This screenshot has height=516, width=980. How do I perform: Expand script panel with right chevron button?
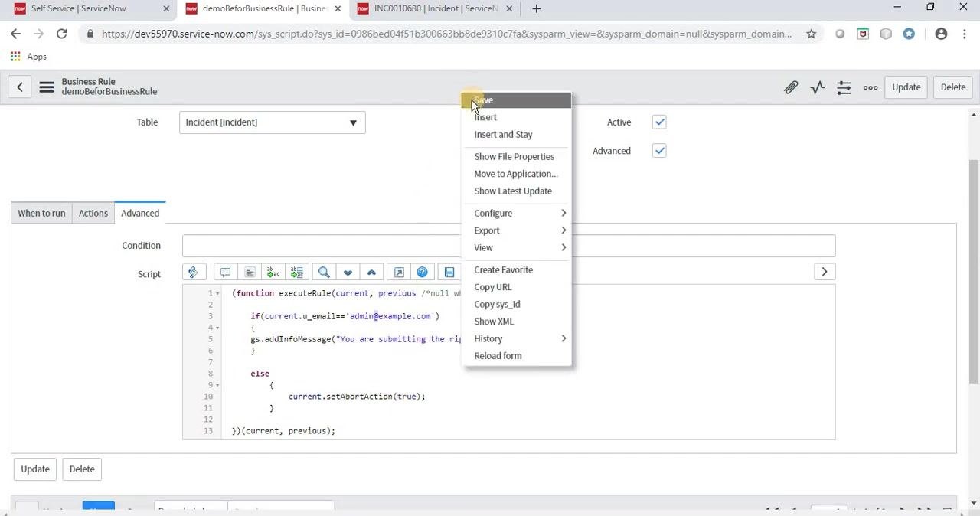tap(825, 272)
